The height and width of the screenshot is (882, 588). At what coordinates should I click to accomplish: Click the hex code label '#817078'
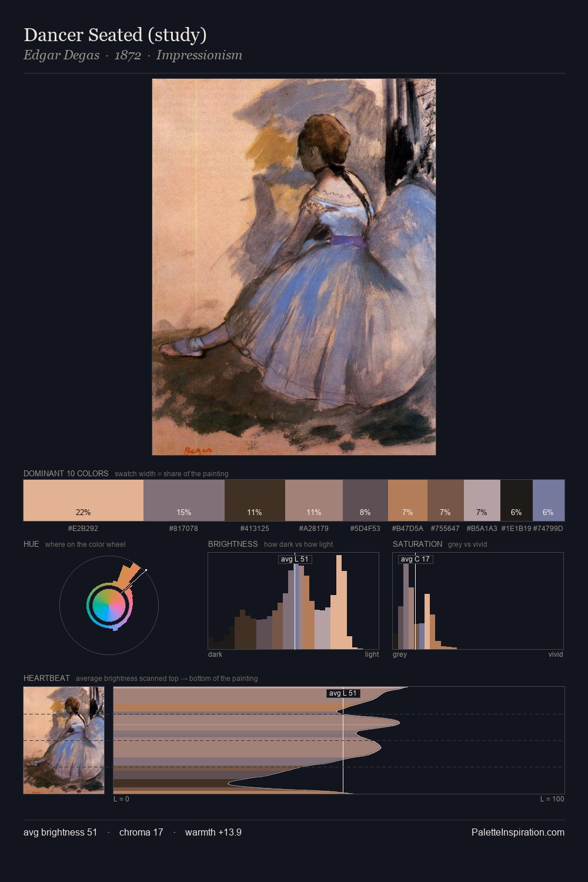click(183, 529)
